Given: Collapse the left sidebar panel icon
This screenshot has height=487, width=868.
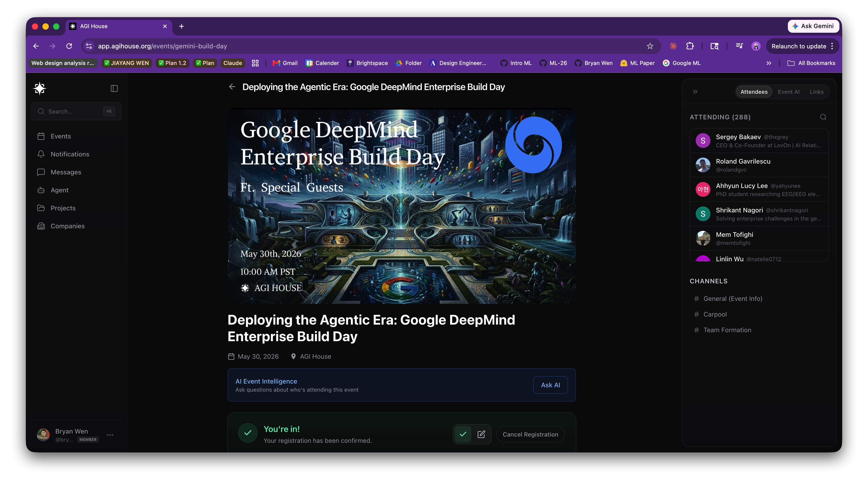Looking at the screenshot, I should [x=114, y=88].
